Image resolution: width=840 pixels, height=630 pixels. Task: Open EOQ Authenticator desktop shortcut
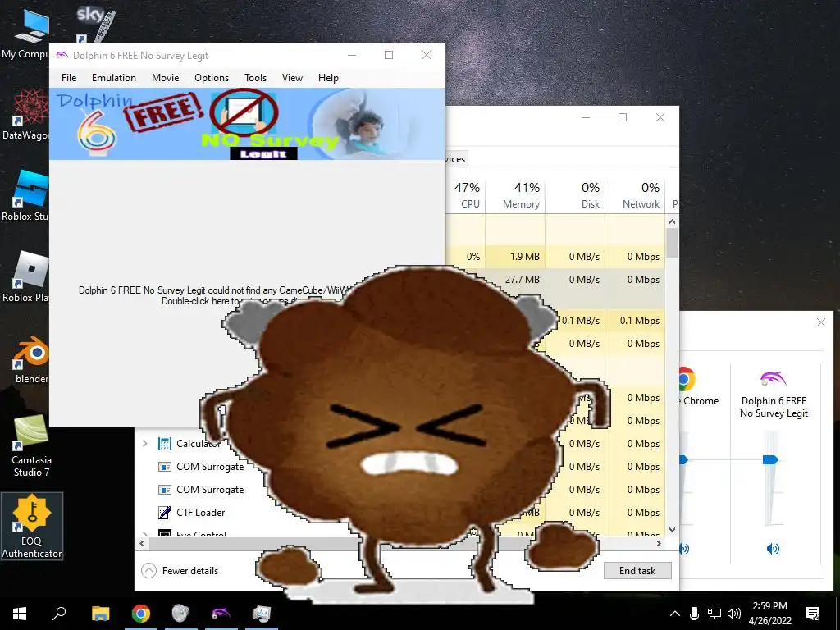pyautogui.click(x=32, y=526)
